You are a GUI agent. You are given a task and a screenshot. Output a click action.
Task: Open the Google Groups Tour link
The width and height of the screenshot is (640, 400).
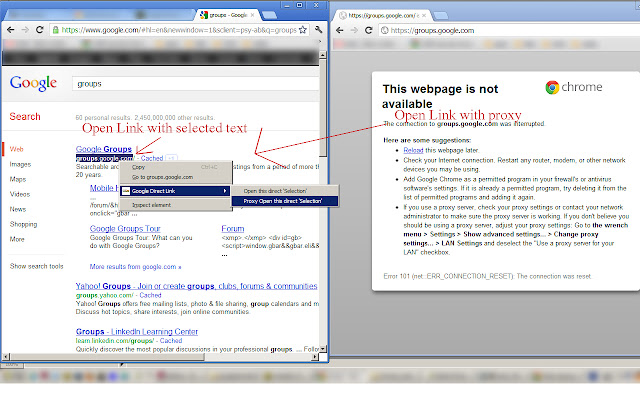click(125, 229)
